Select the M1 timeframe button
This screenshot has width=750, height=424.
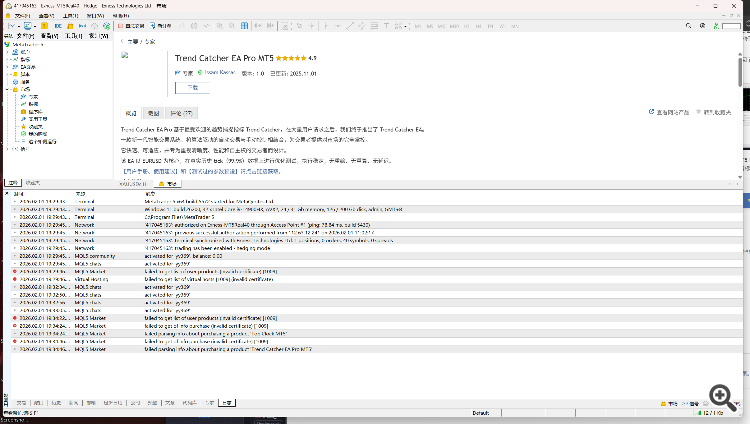coord(418,26)
